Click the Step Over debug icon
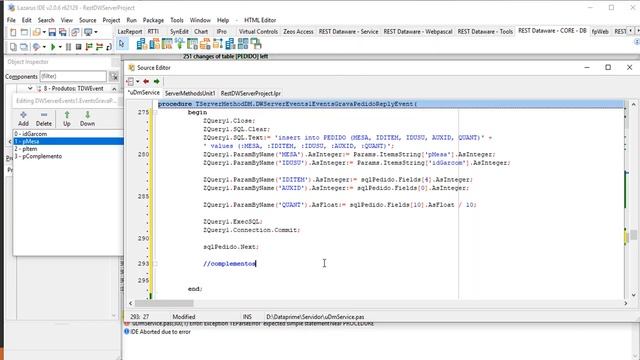The image size is (640, 360). pyautogui.click(x=99, y=47)
